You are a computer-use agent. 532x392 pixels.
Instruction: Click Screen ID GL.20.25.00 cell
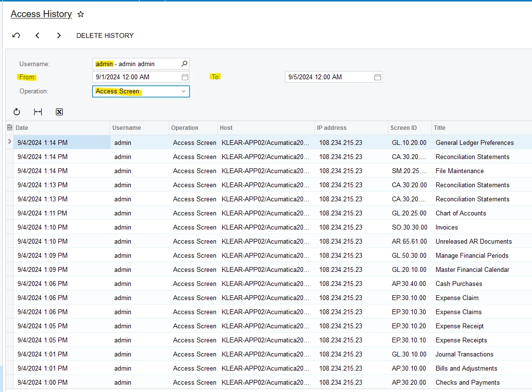(409, 213)
